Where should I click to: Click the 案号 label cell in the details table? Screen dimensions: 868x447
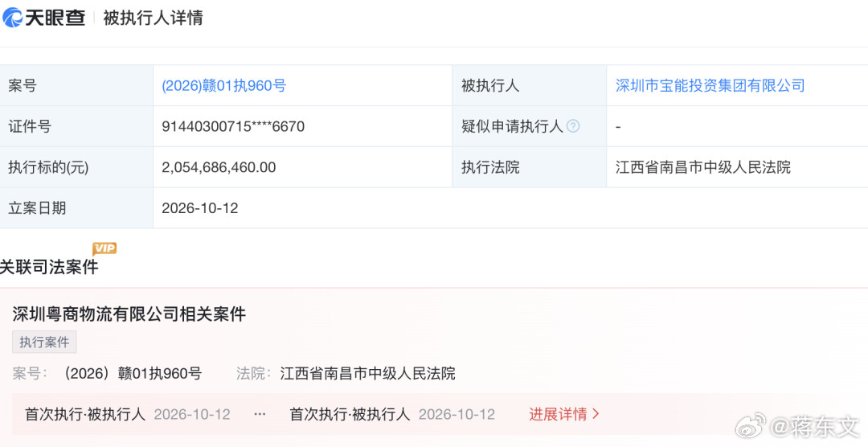76,85
